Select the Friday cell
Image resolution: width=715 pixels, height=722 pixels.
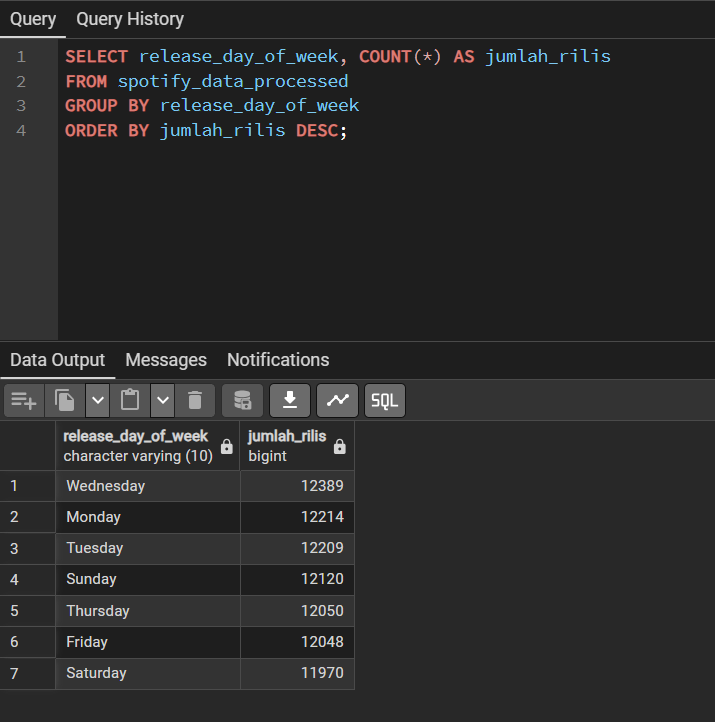pos(148,642)
